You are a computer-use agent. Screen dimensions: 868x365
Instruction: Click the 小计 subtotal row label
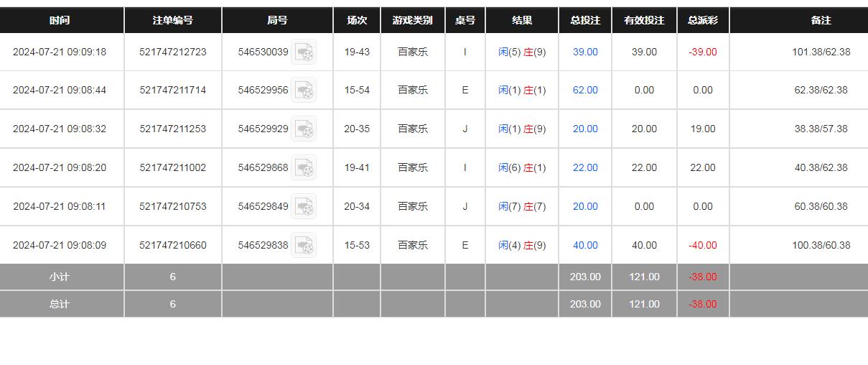pos(60,277)
